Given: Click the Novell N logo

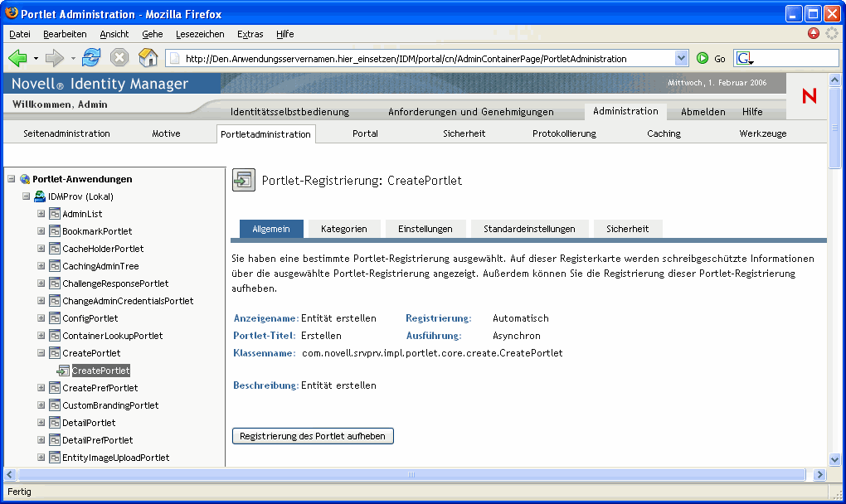Looking at the screenshot, I should pyautogui.click(x=810, y=96).
